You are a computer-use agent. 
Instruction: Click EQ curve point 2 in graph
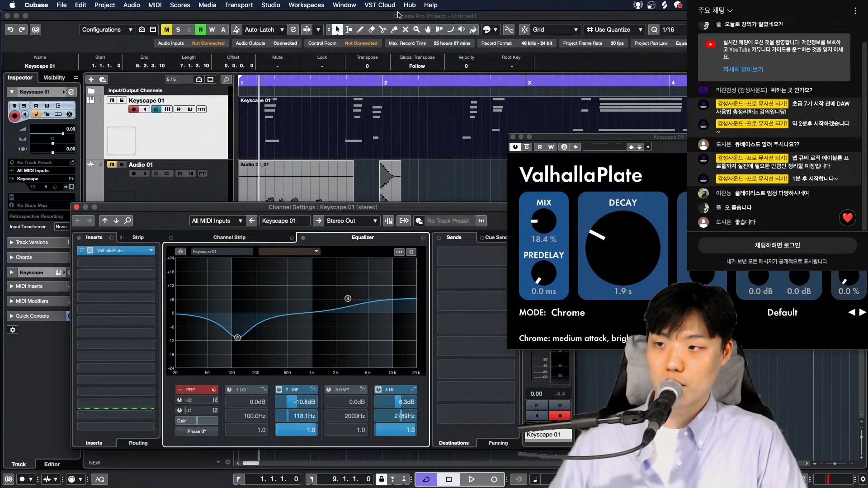237,338
